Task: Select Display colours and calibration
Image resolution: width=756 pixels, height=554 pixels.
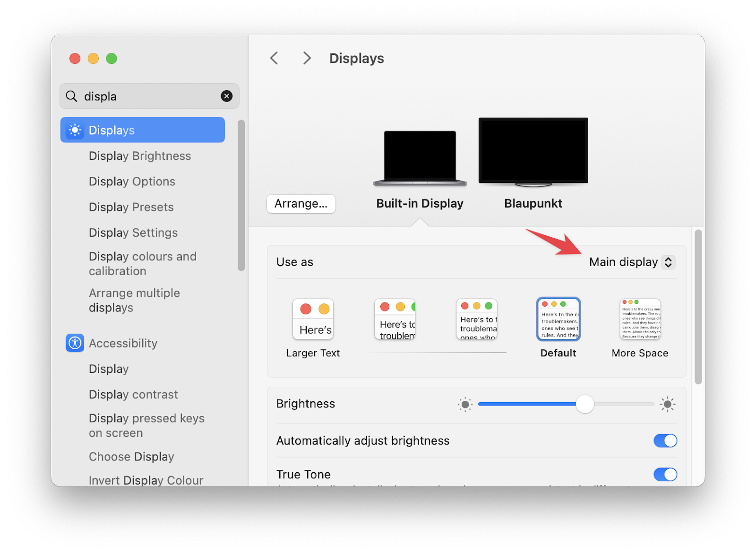Action: click(143, 263)
